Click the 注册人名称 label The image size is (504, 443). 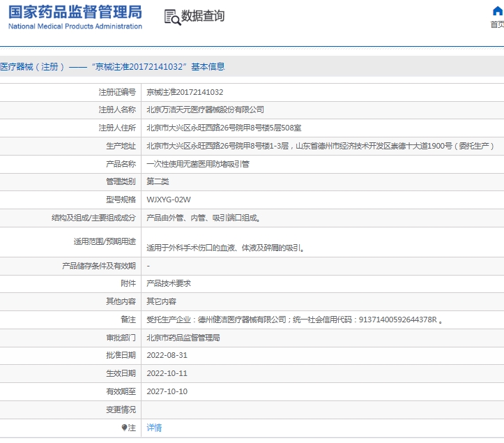[x=117, y=110]
